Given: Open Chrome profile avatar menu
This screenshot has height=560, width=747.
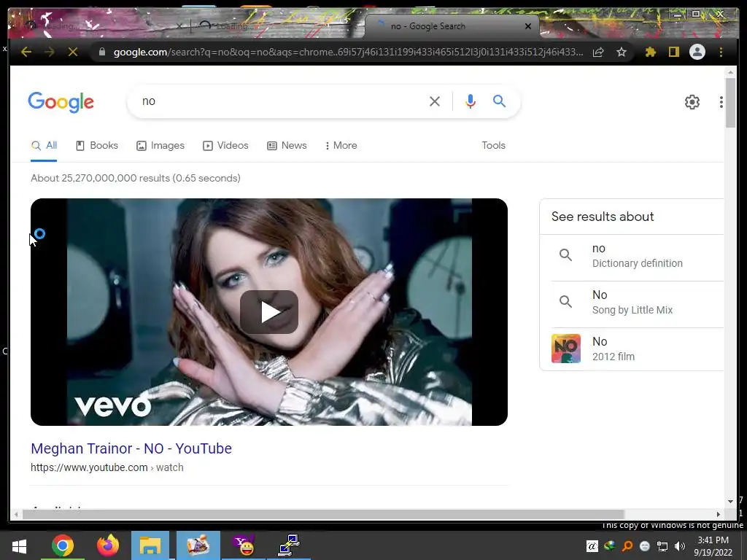Looking at the screenshot, I should 697,52.
